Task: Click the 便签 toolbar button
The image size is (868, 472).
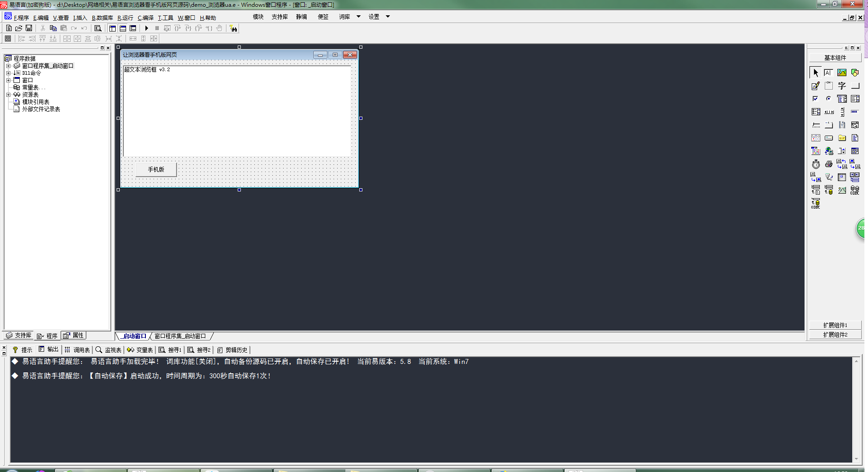Action: click(323, 17)
